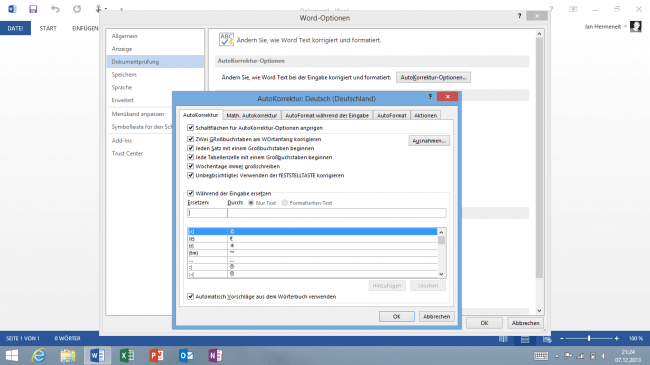
Task: Open quick access toolbar customize dropdown
Action: (x=121, y=9)
